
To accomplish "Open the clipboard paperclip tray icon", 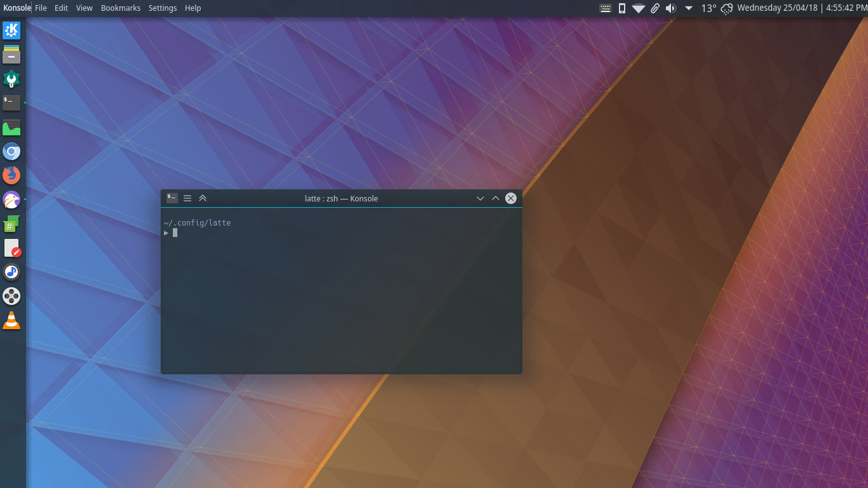I will [654, 8].
